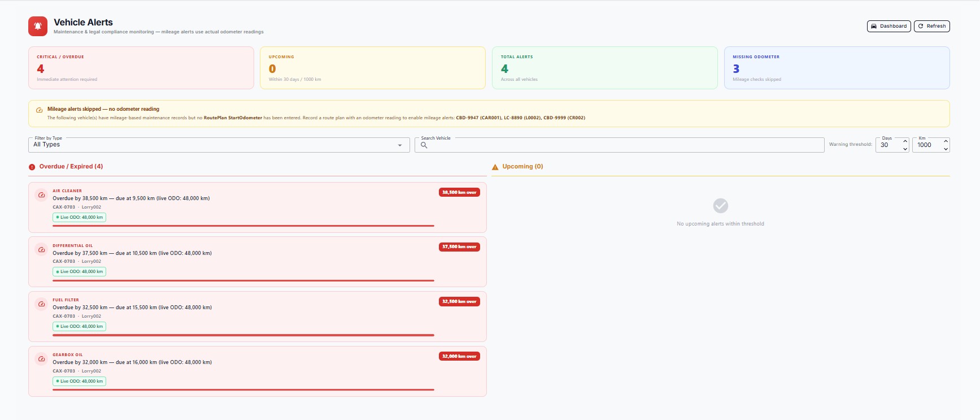Image resolution: width=980 pixels, height=420 pixels.
Task: Click the Overdue / Expired red warning icon
Action: click(32, 167)
